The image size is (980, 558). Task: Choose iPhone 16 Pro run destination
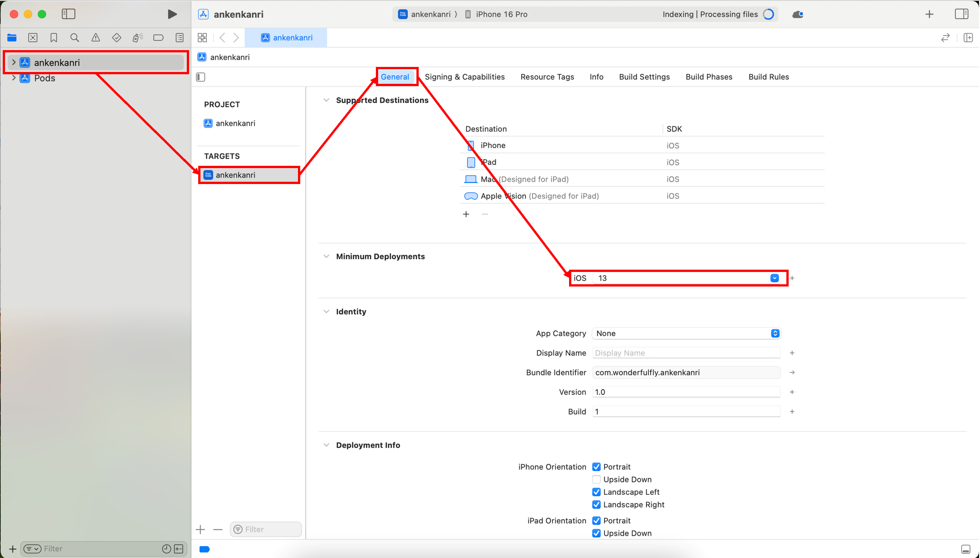pyautogui.click(x=496, y=14)
